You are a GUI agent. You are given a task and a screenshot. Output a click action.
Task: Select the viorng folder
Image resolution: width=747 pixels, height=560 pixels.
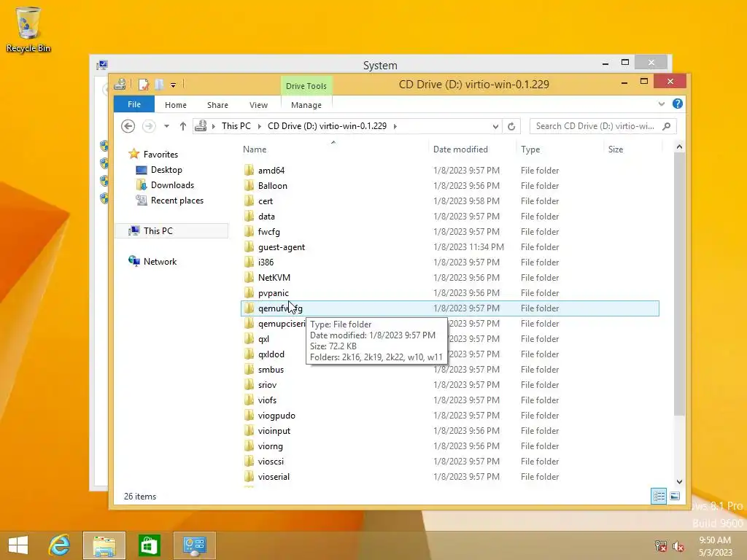point(270,446)
